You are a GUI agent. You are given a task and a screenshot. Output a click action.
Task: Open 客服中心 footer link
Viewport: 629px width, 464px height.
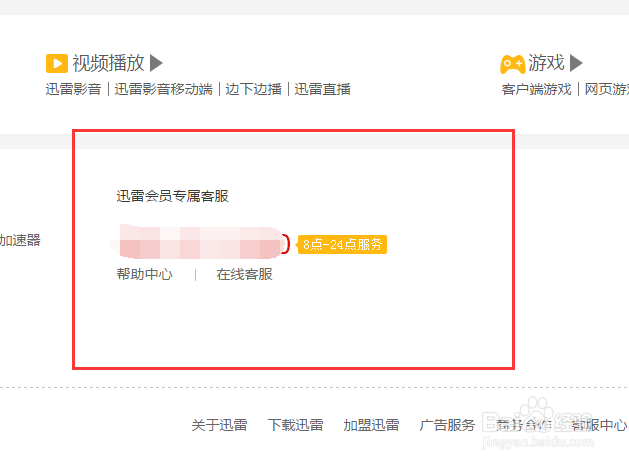(x=599, y=425)
